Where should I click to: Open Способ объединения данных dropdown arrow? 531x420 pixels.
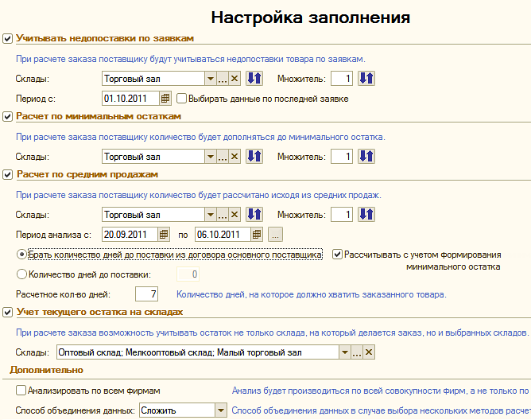point(221,410)
